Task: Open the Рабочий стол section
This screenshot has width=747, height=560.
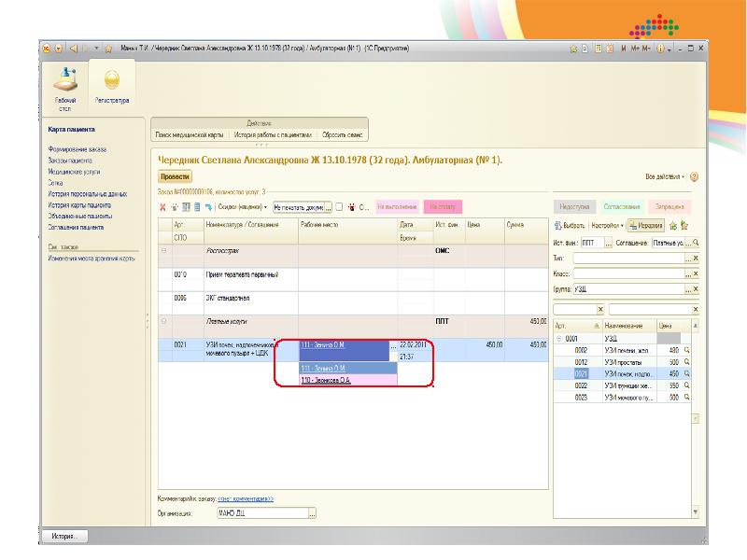Action: pyautogui.click(x=65, y=89)
